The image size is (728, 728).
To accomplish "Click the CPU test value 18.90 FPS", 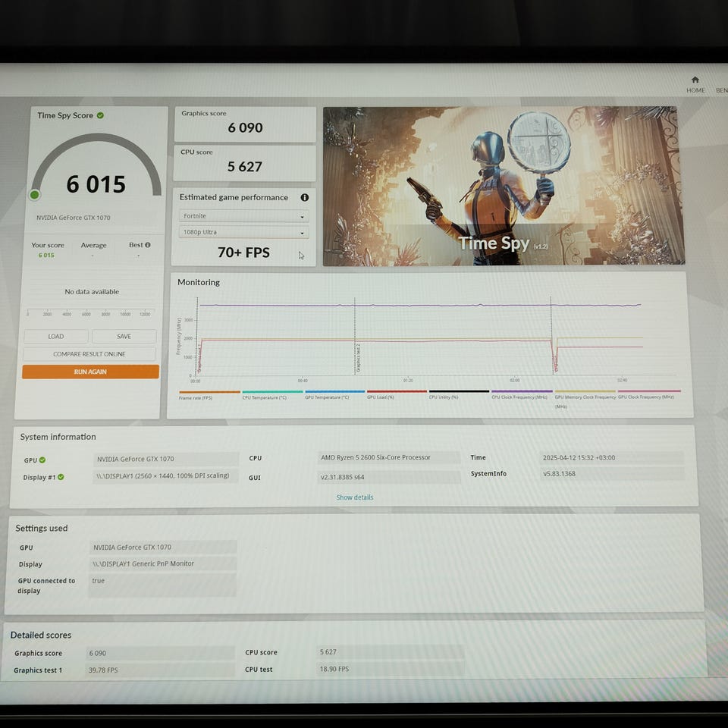I will point(390,669).
